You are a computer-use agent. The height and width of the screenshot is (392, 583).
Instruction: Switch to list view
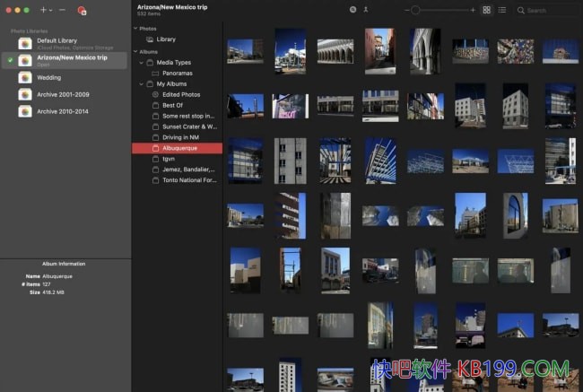(x=501, y=10)
